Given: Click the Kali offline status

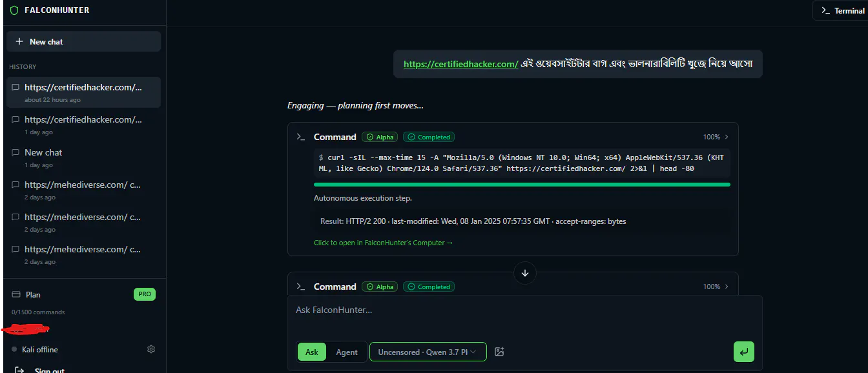Looking at the screenshot, I should click(35, 349).
